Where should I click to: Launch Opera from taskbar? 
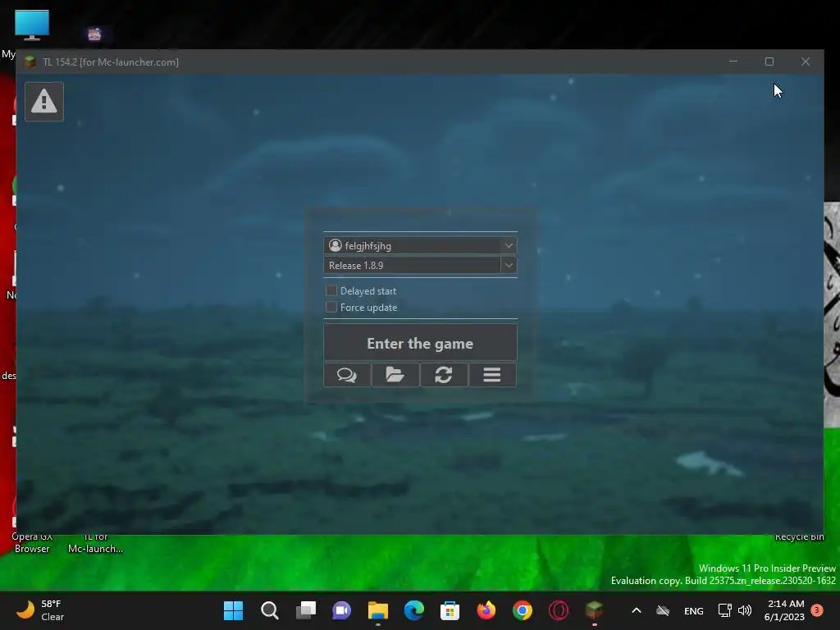(x=558, y=610)
